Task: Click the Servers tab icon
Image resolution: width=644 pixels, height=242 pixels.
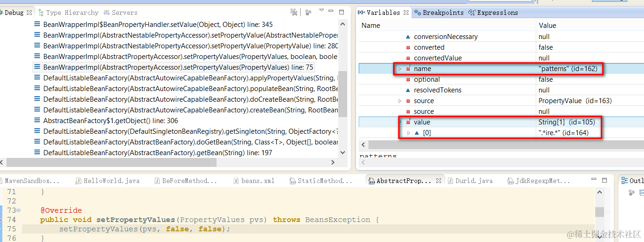Action: click(107, 13)
